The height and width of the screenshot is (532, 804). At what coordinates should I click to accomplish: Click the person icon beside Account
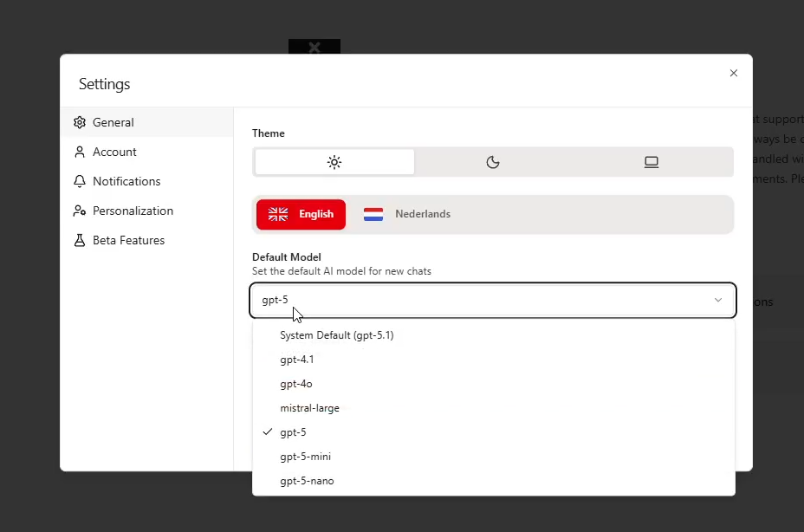point(80,152)
